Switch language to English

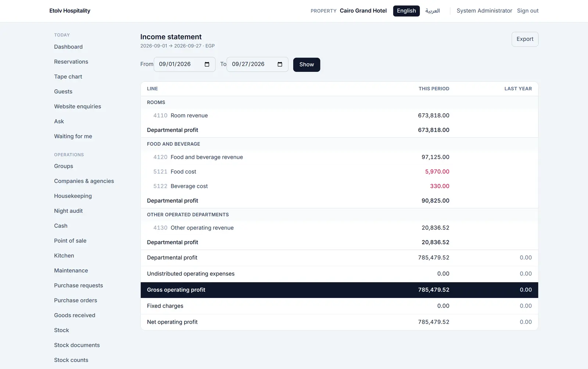[x=406, y=11]
